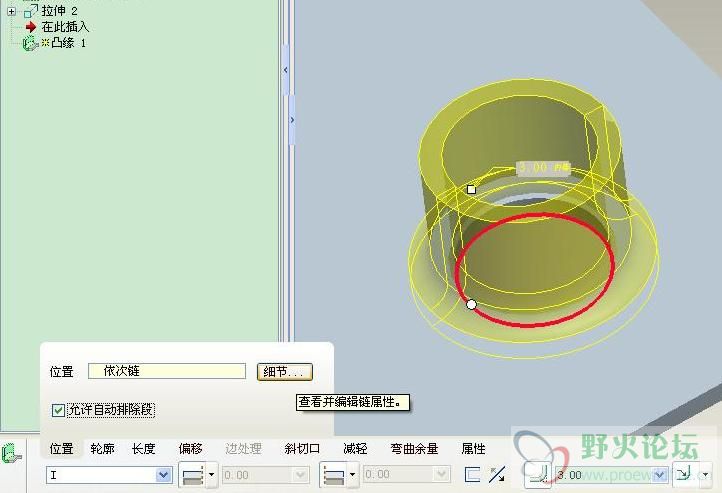Open the bend radius 3.00 value dropdown

coord(660,475)
